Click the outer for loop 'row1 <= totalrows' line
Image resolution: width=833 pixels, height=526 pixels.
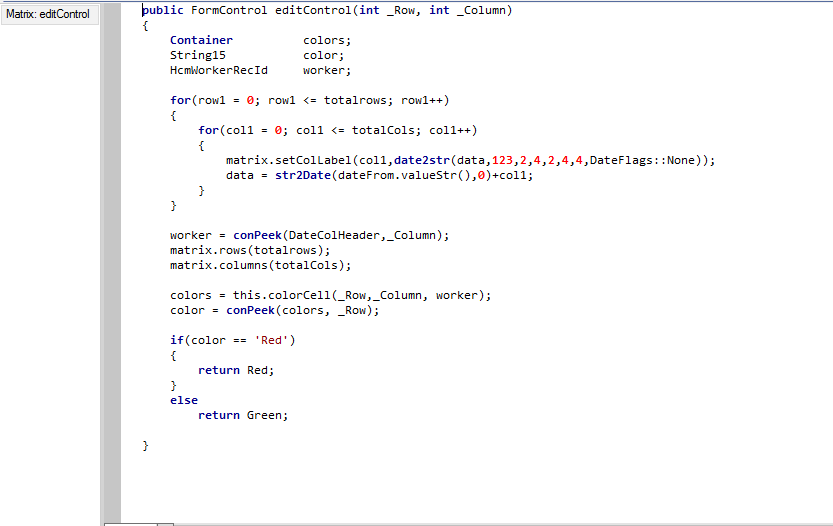coord(310,100)
